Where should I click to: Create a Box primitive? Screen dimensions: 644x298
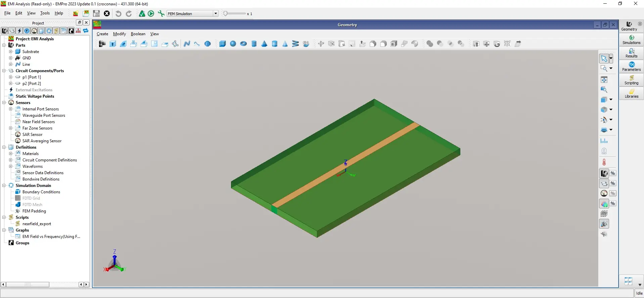coord(223,44)
